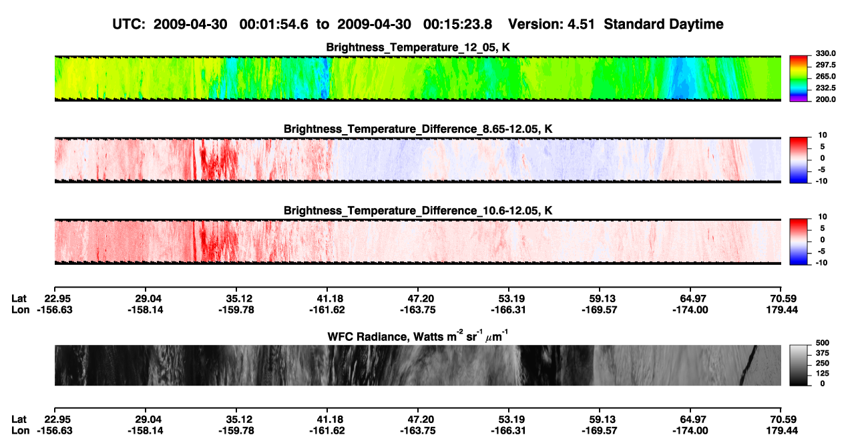868x445 pixels.
Task: Click the 330.0 color bar label
Action: point(825,53)
